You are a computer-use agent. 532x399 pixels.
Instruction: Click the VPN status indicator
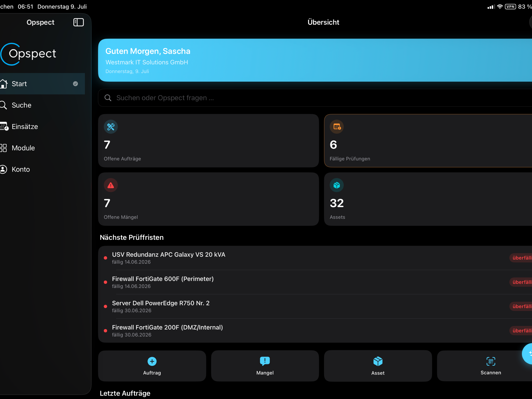511,7
